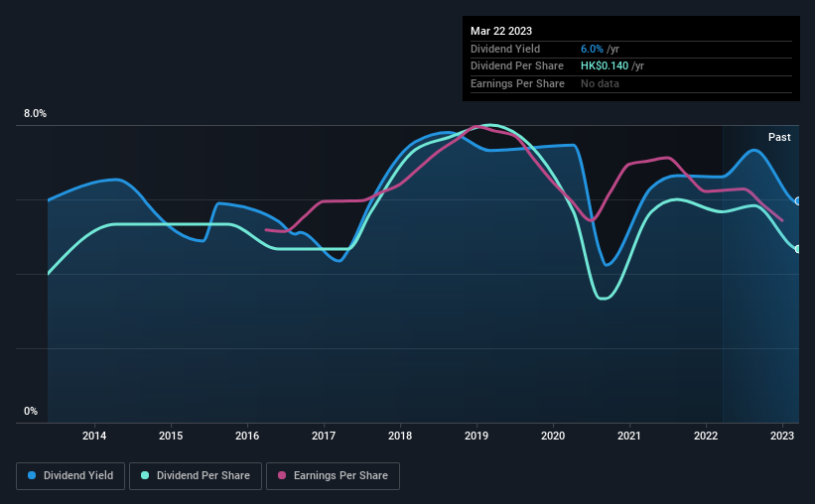Toggle the Dividend Per Share legend series
The height and width of the screenshot is (504, 815).
tap(196, 476)
